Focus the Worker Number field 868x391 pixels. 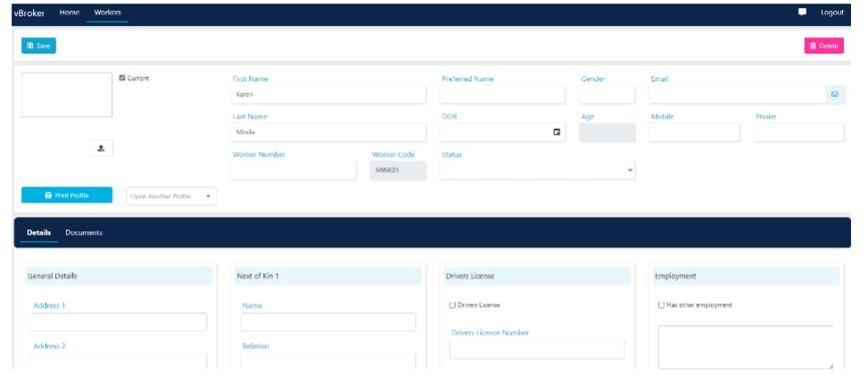(294, 170)
